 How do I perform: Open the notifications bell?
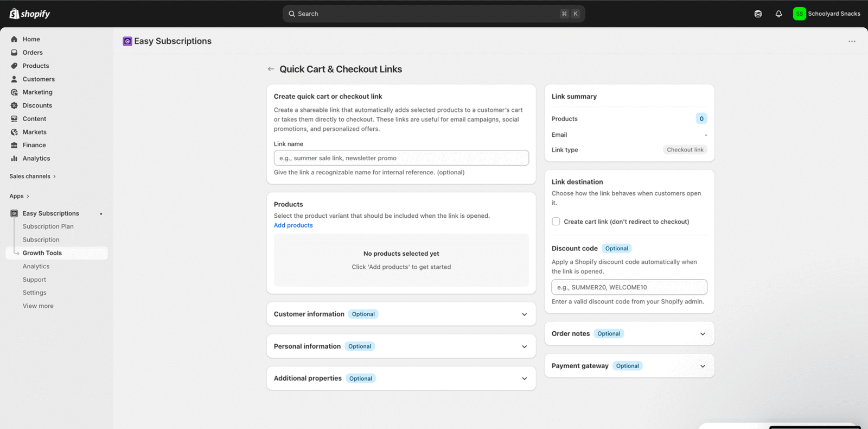click(778, 14)
